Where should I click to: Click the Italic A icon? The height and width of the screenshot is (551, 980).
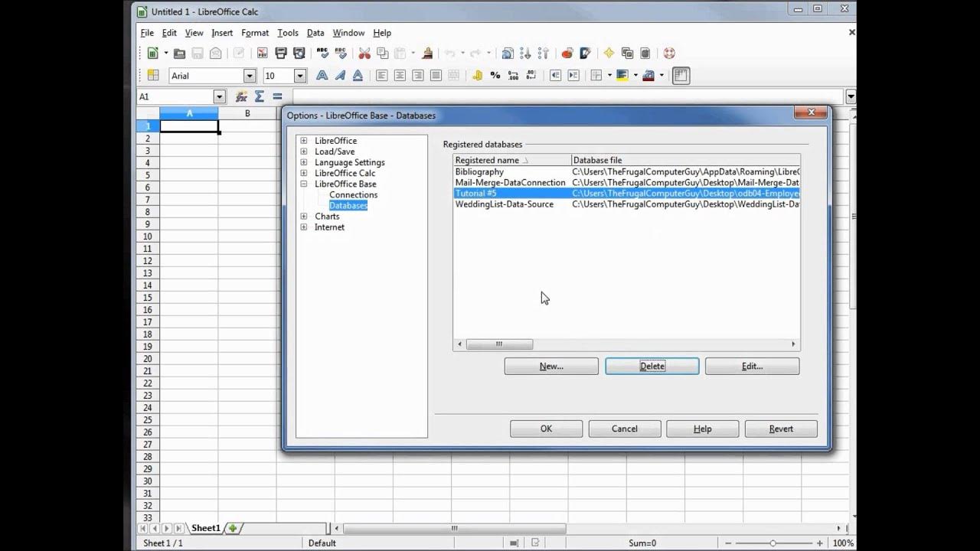tap(341, 76)
